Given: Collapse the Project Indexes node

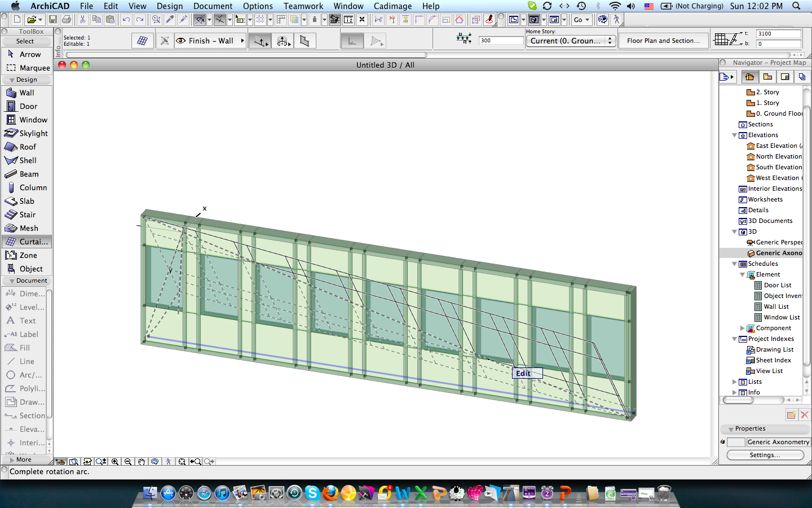Looking at the screenshot, I should tap(734, 339).
